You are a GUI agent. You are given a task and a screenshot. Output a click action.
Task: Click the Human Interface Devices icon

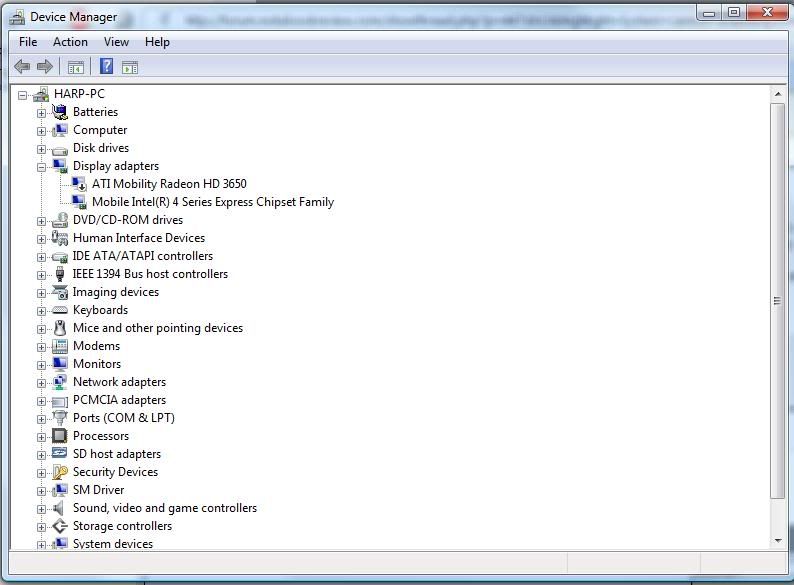[60, 238]
